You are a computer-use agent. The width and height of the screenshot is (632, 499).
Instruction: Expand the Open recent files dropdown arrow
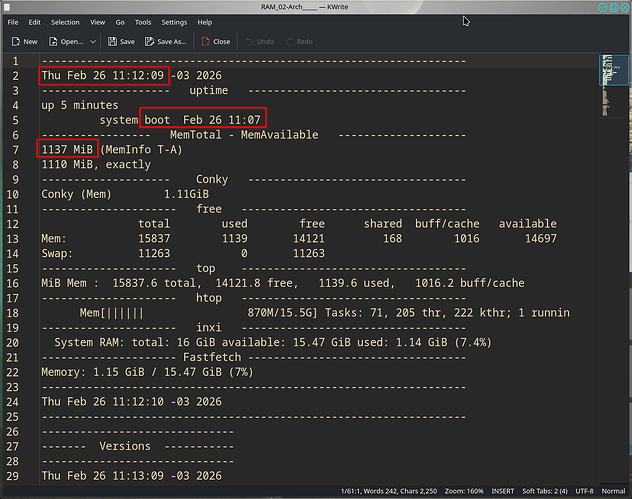[93, 42]
